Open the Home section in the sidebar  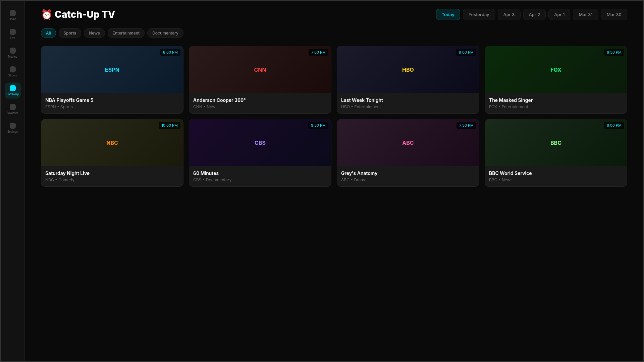[x=12, y=13]
